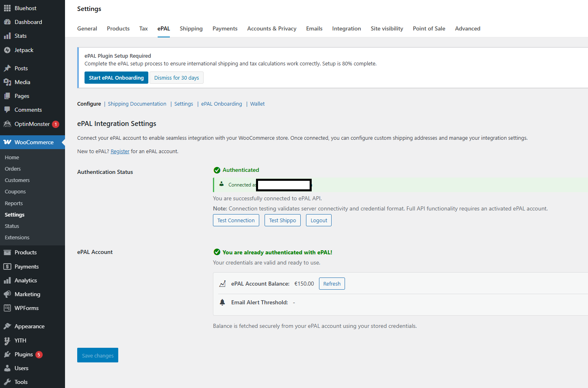The height and width of the screenshot is (388, 588).
Task: Click the Stats bar chart icon
Action: pyautogui.click(x=7, y=36)
